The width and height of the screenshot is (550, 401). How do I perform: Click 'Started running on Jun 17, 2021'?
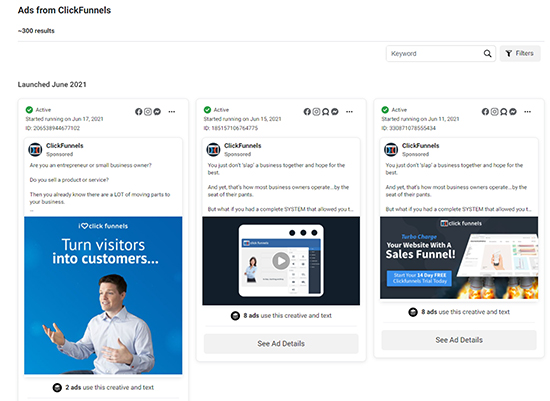click(x=64, y=119)
